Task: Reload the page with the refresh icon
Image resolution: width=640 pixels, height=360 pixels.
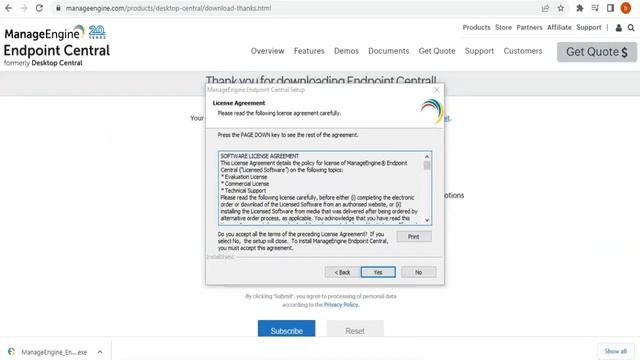Action: point(39,8)
